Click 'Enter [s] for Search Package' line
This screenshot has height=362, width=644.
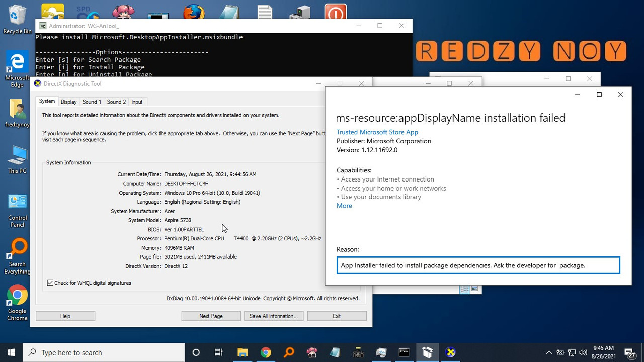pyautogui.click(x=88, y=59)
